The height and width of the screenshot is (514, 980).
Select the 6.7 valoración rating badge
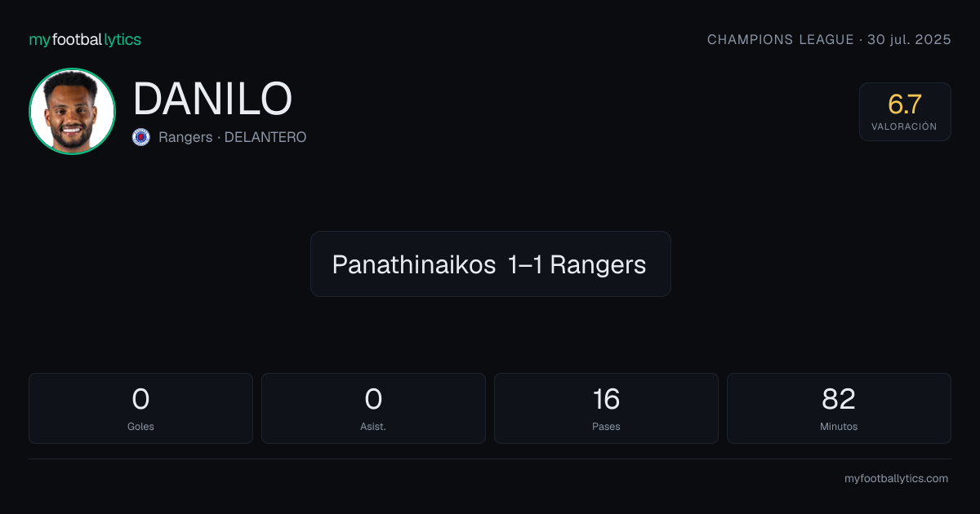905,112
